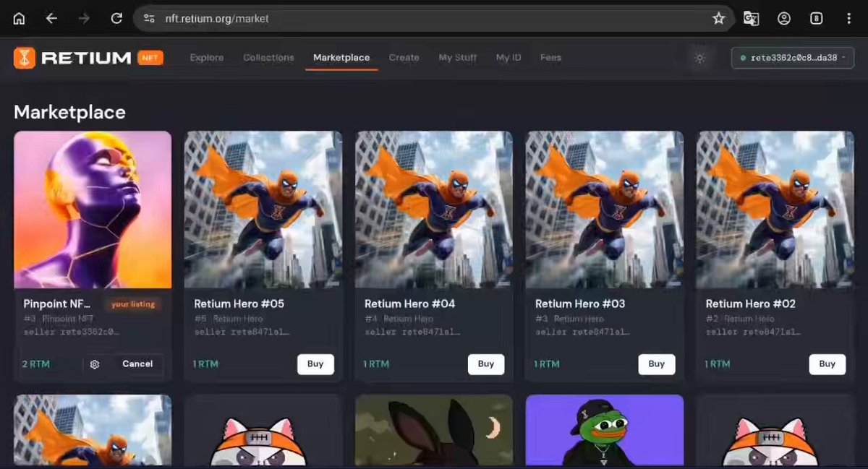
Task: Open the browser three-dot menu
Action: pyautogui.click(x=849, y=19)
